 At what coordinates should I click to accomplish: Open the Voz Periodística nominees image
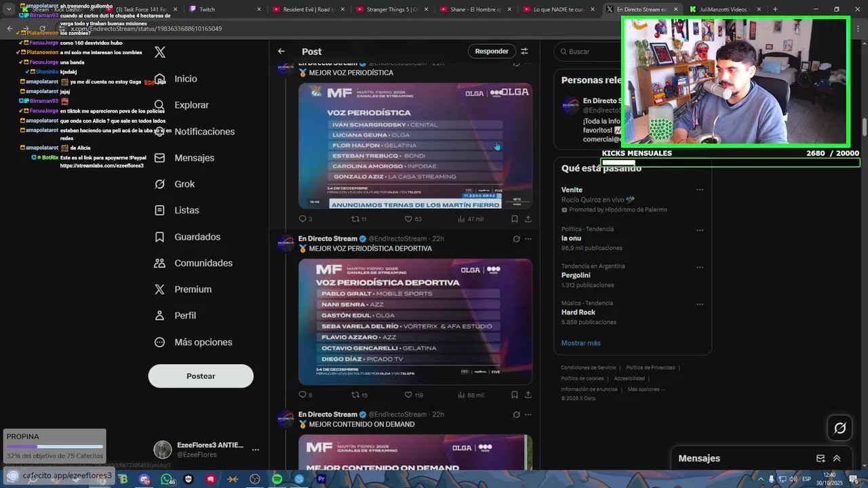(x=415, y=146)
